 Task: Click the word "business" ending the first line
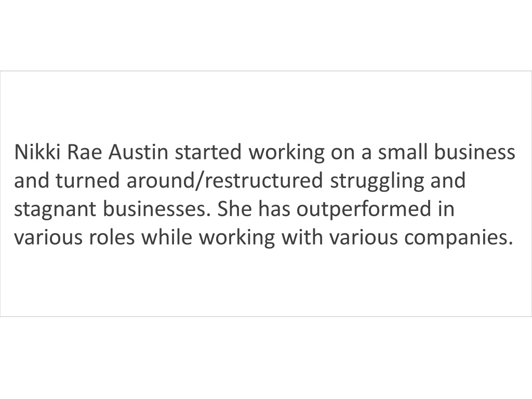pyautogui.click(x=475, y=152)
